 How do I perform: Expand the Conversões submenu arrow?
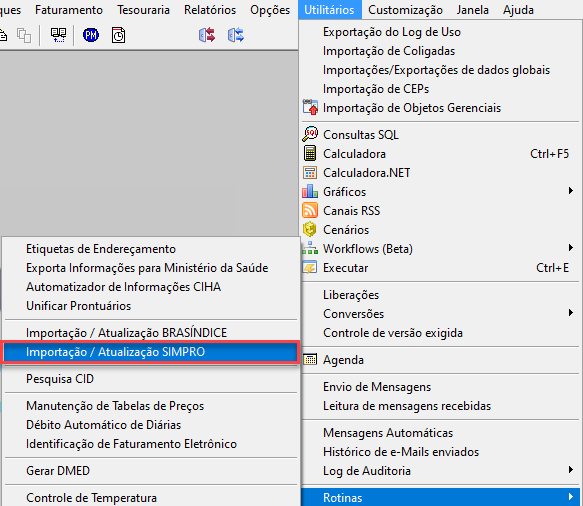pos(570,313)
